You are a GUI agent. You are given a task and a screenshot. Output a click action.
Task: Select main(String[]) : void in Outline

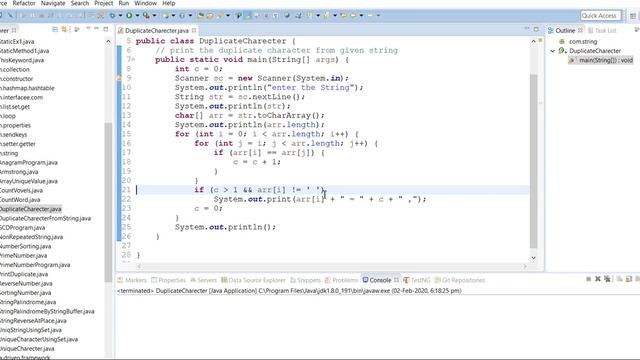tap(601, 60)
